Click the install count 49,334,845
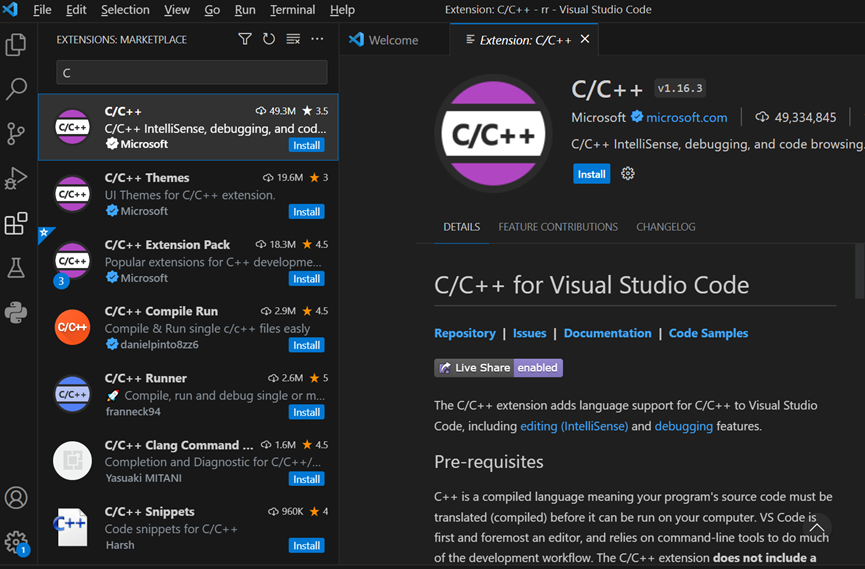865x569 pixels. pyautogui.click(x=805, y=118)
